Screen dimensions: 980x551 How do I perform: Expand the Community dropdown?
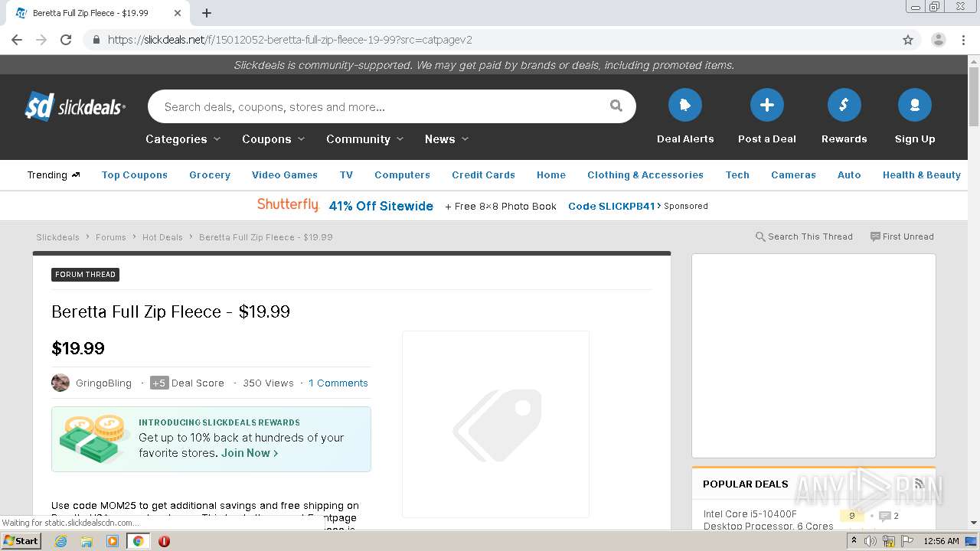pyautogui.click(x=365, y=139)
